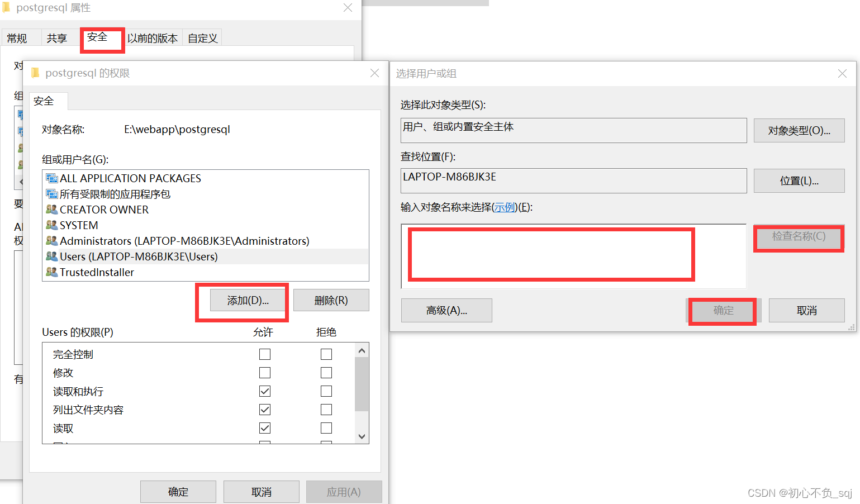Click the ALL APPLICATION PACKAGES group icon
The height and width of the screenshot is (504, 860).
point(51,178)
